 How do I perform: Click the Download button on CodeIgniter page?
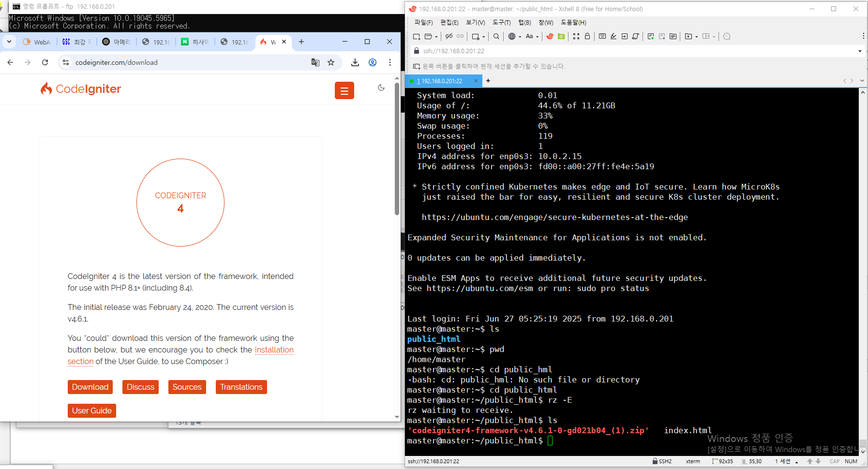click(90, 387)
